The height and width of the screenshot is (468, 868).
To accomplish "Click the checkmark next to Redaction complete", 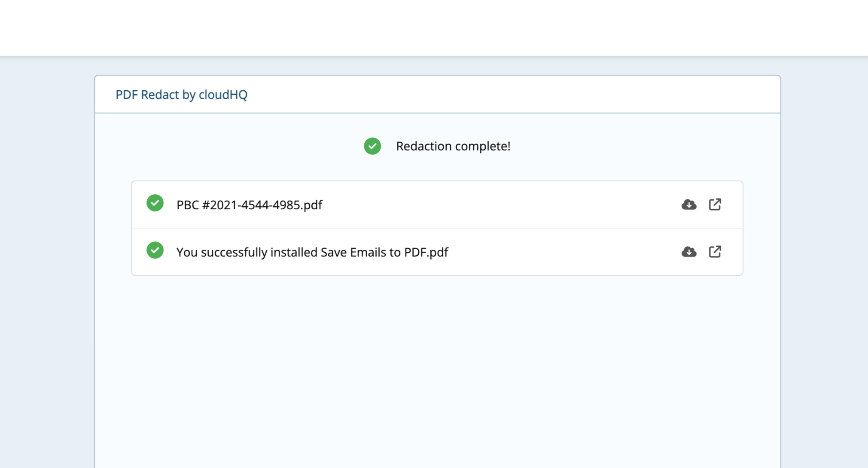I will pos(372,146).
